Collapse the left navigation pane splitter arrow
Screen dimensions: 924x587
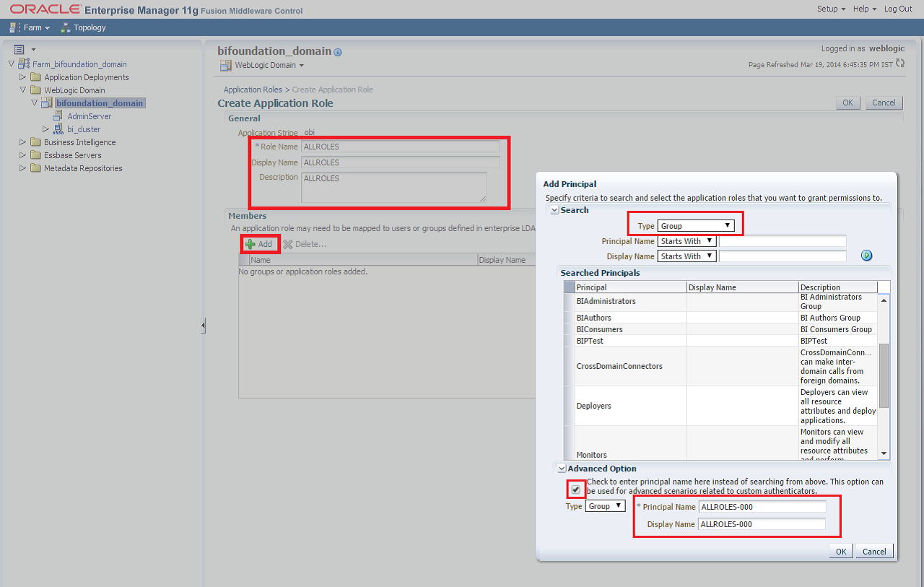(x=203, y=326)
